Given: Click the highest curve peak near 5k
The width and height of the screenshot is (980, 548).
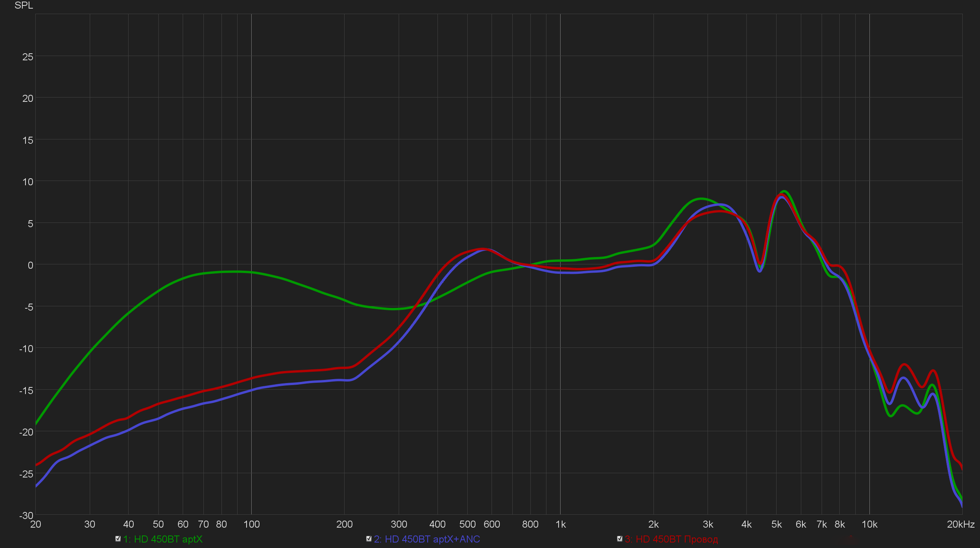Looking at the screenshot, I should [784, 192].
